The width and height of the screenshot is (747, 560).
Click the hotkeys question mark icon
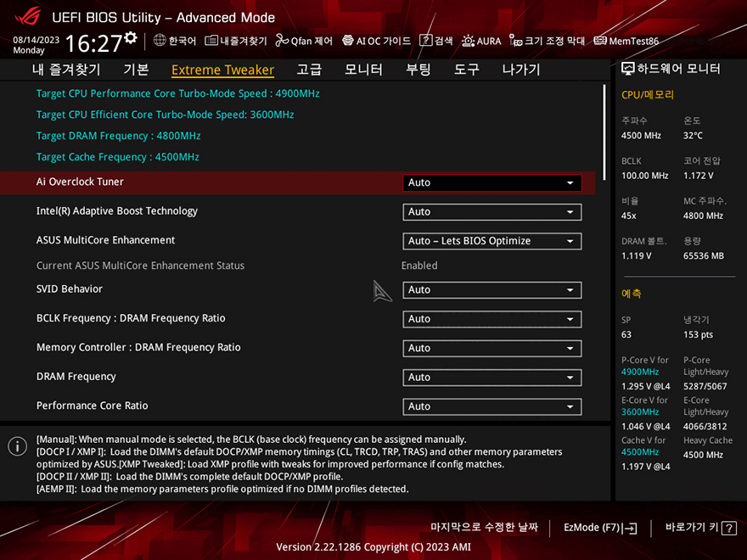point(728,528)
